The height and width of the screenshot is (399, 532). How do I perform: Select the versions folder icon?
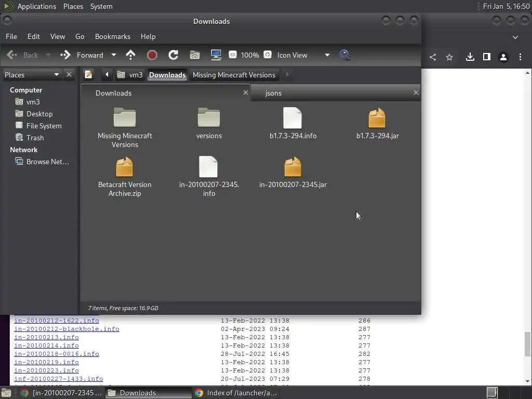[209, 117]
